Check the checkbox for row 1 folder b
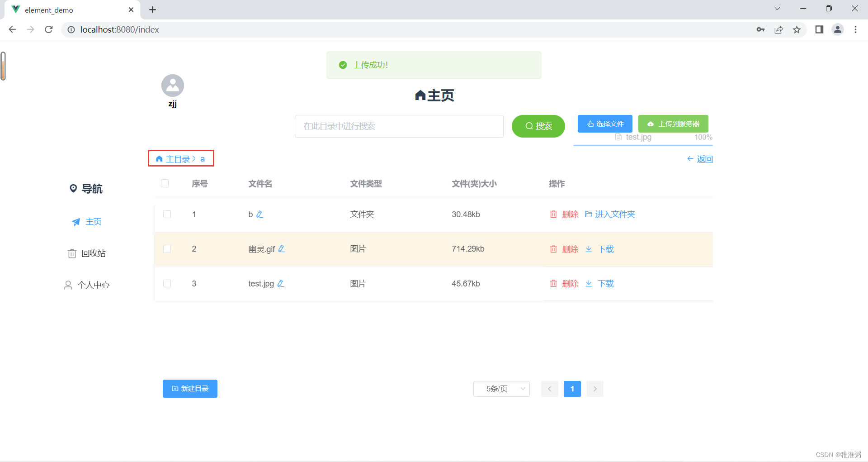This screenshot has height=462, width=868. [x=167, y=214]
